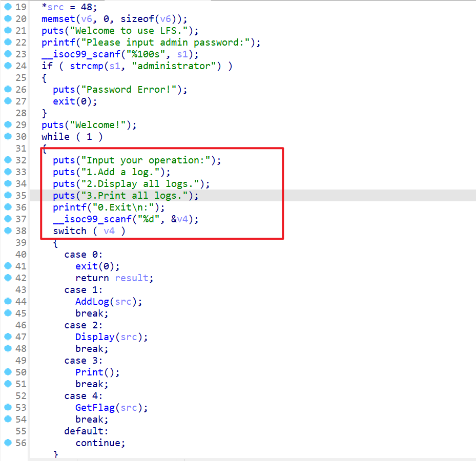Image resolution: width=476 pixels, height=461 pixels.
Task: Click the breakpoint marker on line 30
Action: (x=7, y=136)
